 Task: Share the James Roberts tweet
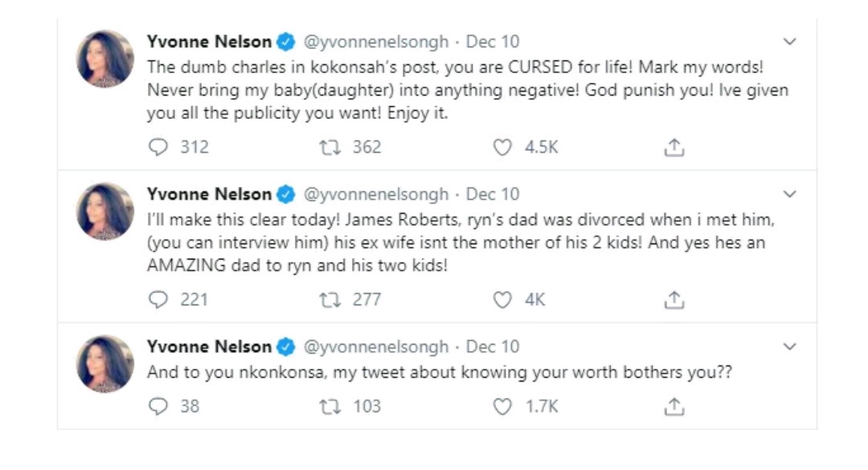click(674, 300)
